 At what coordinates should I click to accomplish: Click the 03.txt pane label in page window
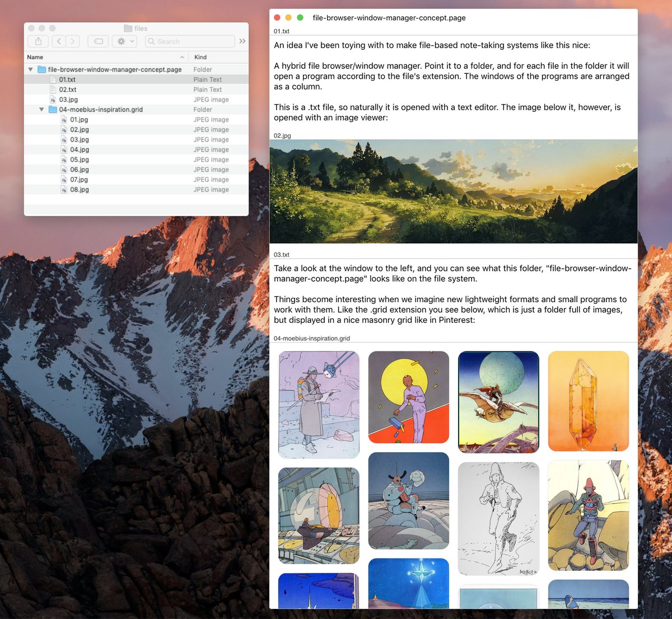281,255
